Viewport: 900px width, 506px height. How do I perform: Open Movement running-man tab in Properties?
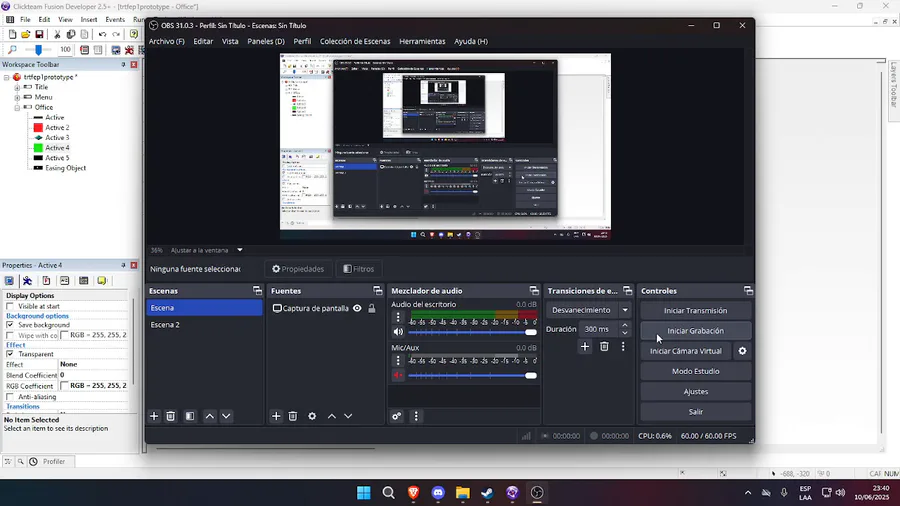[27, 281]
